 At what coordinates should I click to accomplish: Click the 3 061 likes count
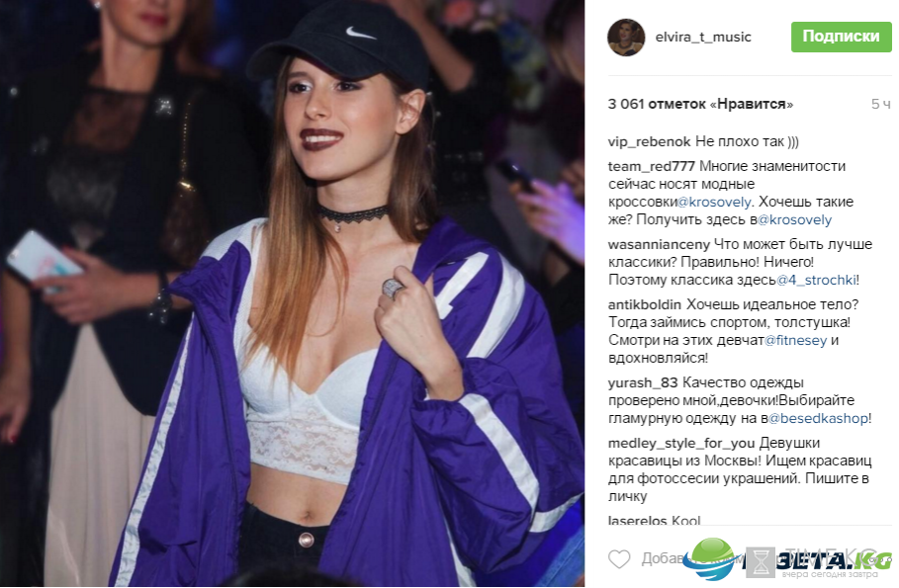coord(700,105)
